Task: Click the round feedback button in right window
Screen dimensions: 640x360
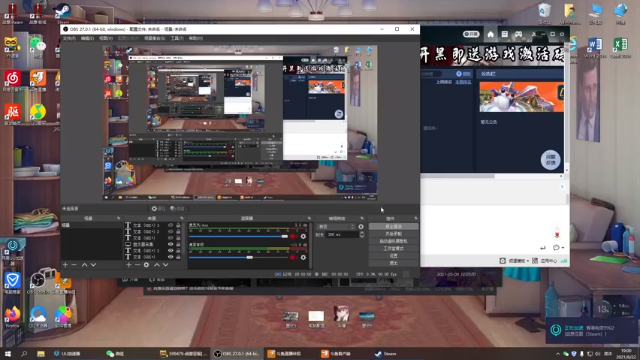Action: point(551,160)
